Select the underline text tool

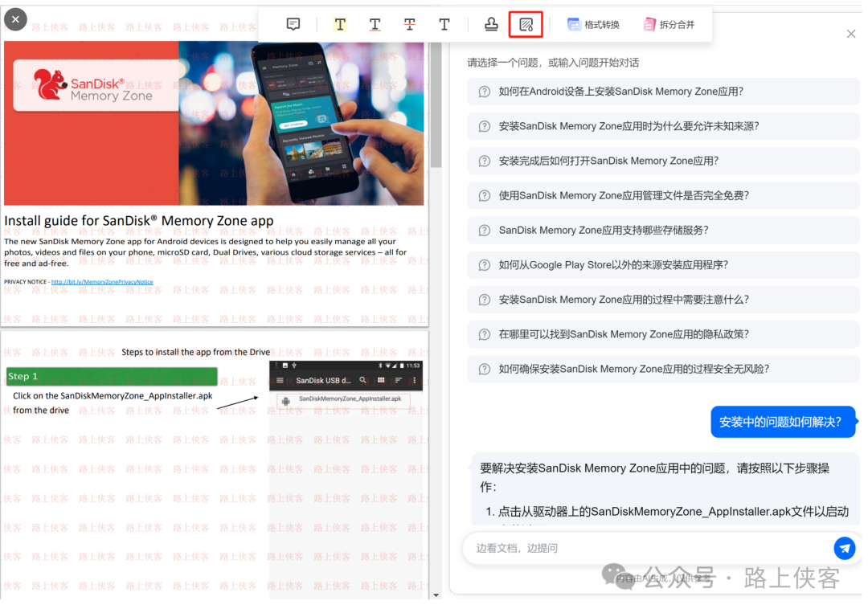coord(375,24)
